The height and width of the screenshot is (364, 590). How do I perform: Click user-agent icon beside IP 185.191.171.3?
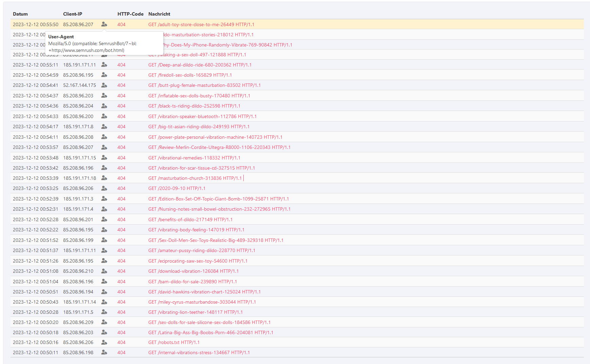pyautogui.click(x=104, y=199)
